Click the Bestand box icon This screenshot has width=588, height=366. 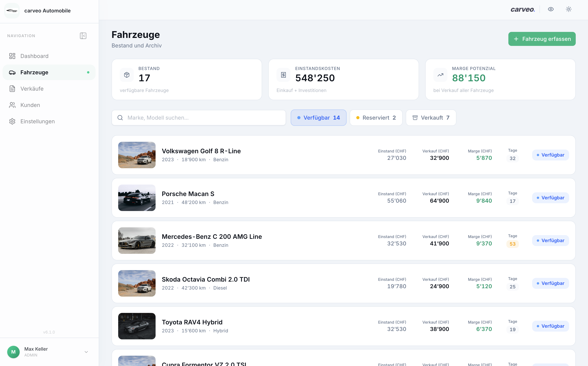[x=127, y=75]
